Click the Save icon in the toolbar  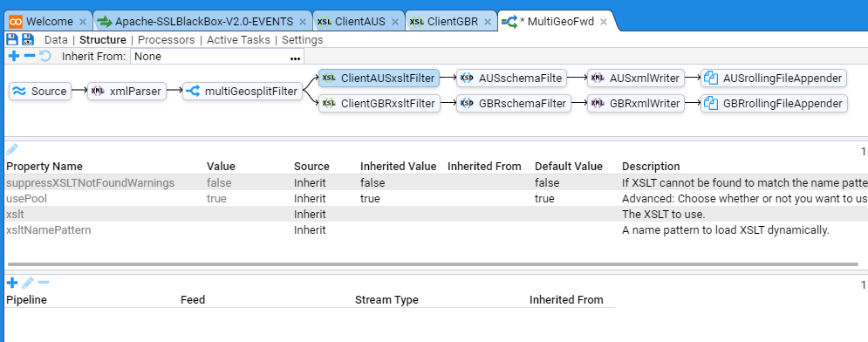[x=11, y=39]
